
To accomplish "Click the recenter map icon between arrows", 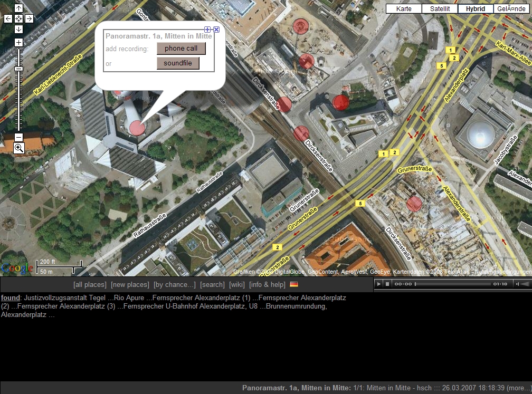I will [x=18, y=18].
